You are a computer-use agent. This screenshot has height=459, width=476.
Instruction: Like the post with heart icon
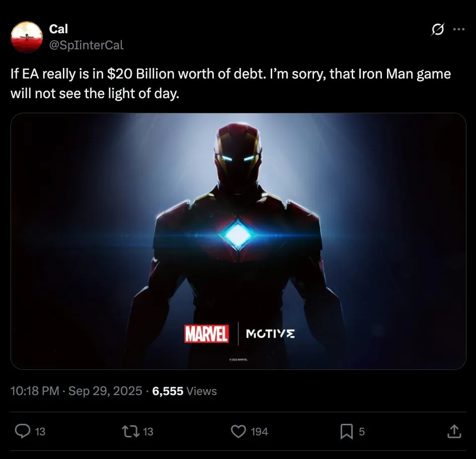tap(238, 431)
